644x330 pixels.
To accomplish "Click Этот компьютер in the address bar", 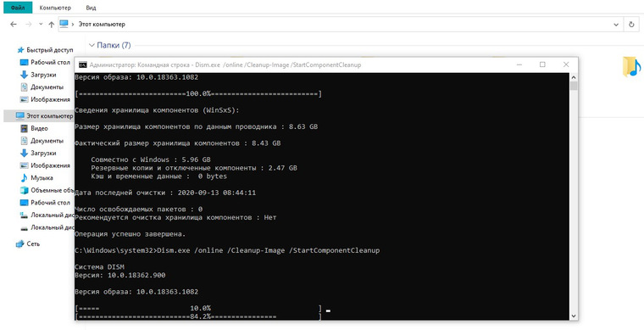I will click(102, 25).
